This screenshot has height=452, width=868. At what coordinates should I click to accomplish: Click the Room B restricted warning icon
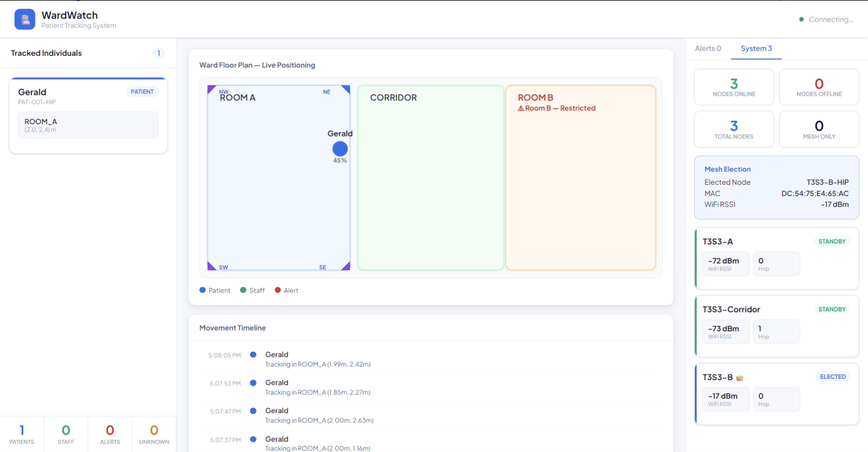521,108
